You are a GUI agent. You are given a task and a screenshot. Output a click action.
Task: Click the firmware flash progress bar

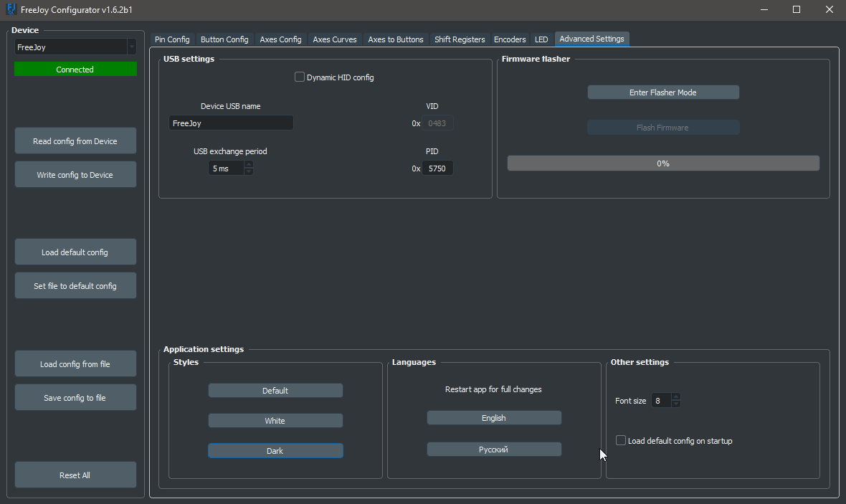[x=663, y=163]
